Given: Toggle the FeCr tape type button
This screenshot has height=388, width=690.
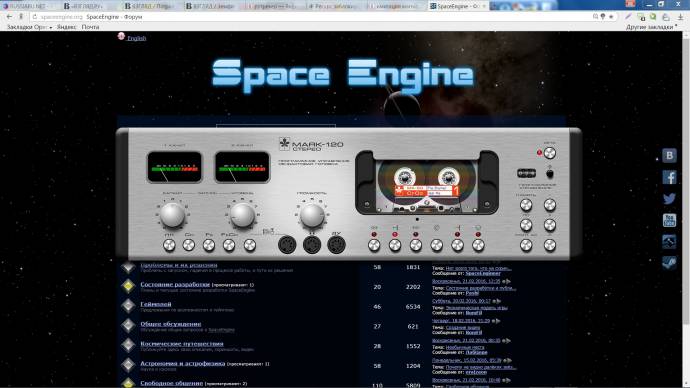Looking at the screenshot, I should click(229, 245).
